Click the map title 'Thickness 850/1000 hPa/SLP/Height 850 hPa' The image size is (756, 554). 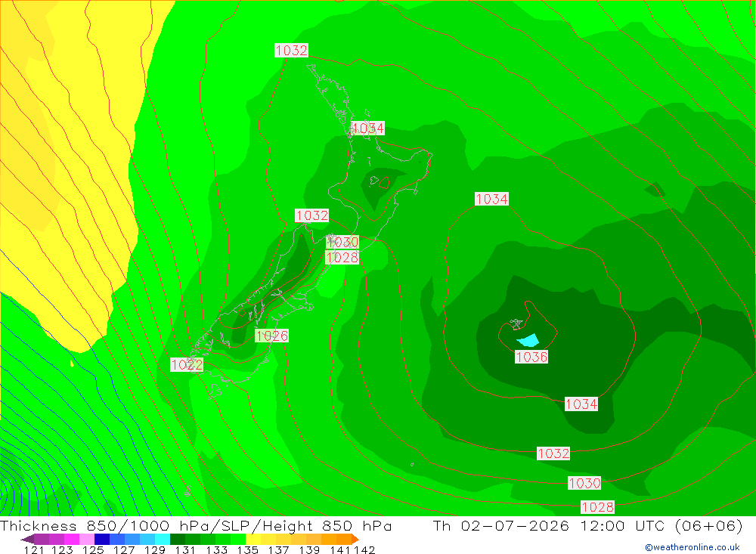coord(196,525)
